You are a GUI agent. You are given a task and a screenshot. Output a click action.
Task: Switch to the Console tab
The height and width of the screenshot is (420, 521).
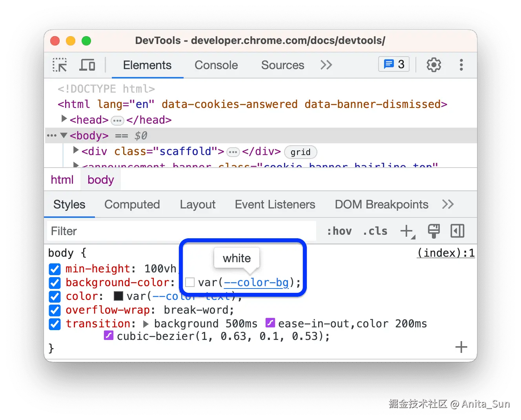(216, 65)
